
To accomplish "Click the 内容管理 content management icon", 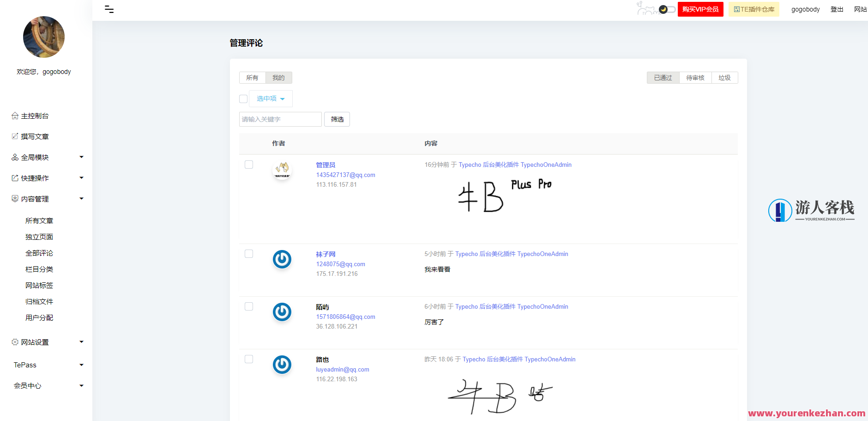I will pos(14,199).
